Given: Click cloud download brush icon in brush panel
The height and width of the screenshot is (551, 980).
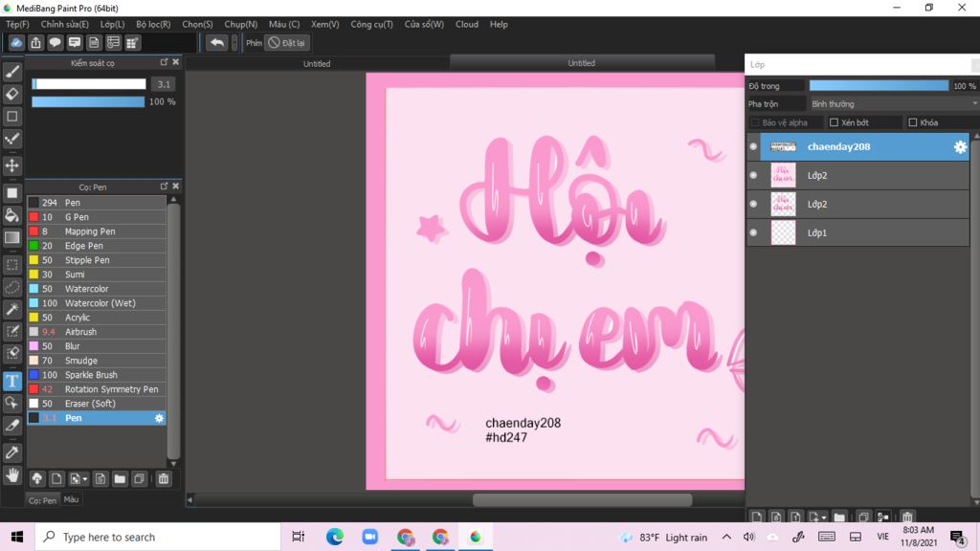Looking at the screenshot, I should 37,479.
